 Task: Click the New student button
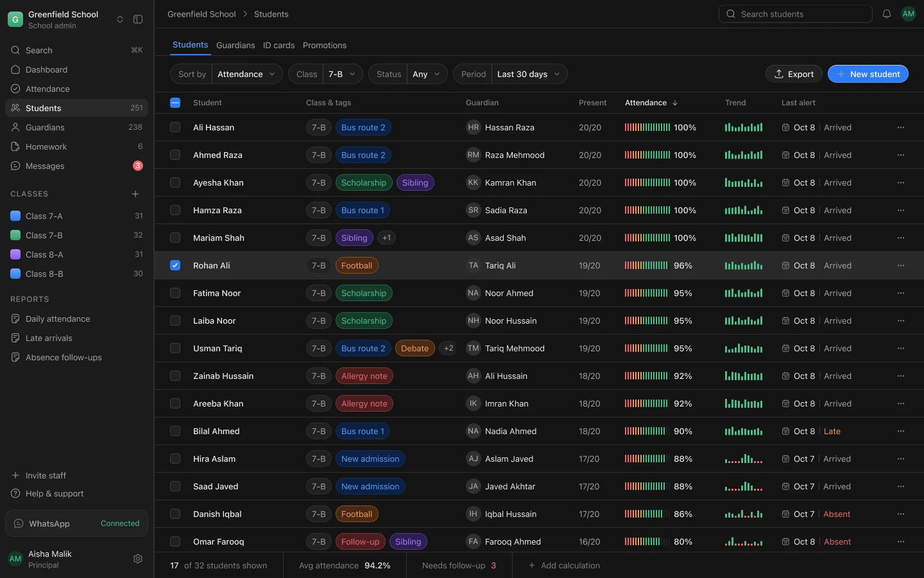pos(868,74)
